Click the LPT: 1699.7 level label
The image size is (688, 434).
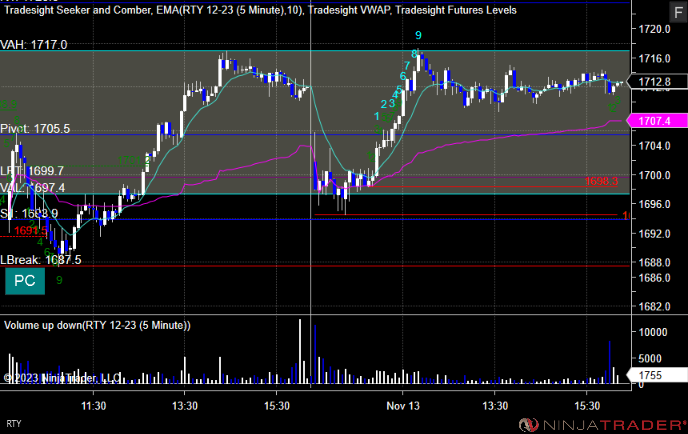[x=32, y=171]
